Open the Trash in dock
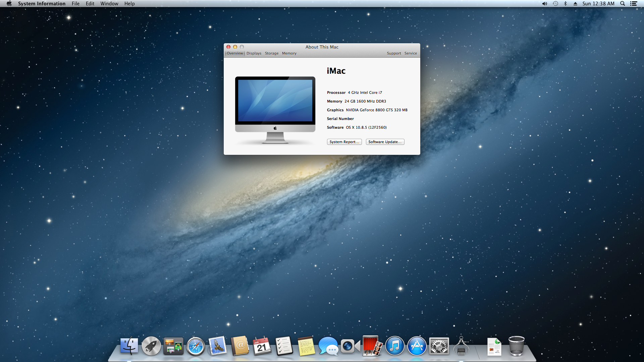 pos(516,346)
